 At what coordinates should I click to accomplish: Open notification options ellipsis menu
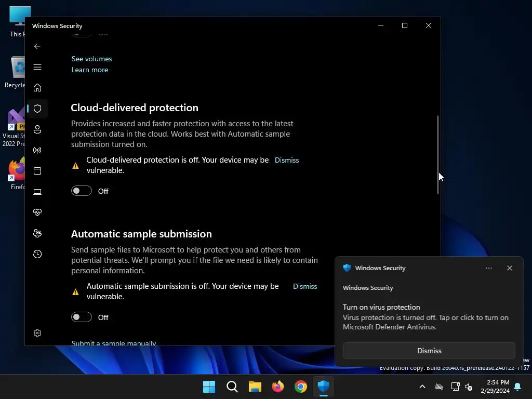click(x=488, y=268)
